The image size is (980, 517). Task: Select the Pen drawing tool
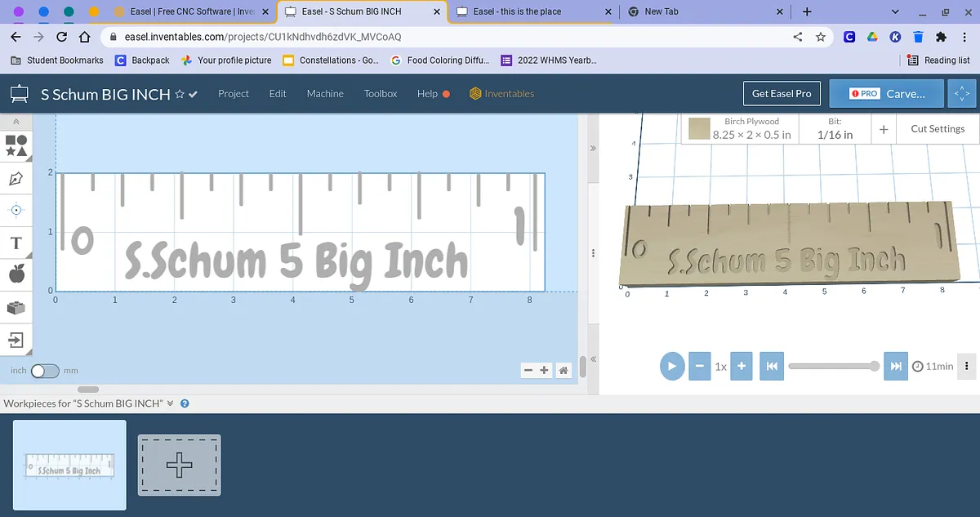pos(16,178)
